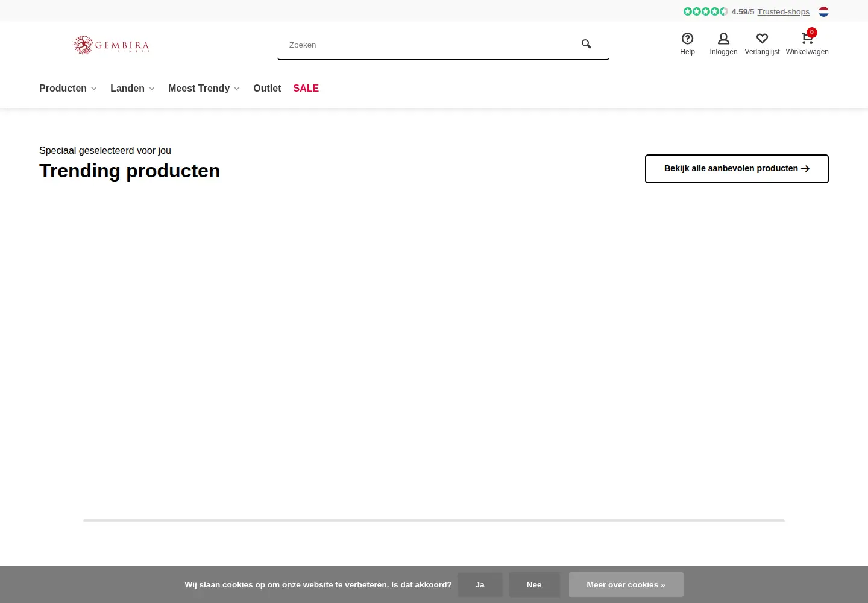Click the 4.59/5 rating text
The height and width of the screenshot is (603, 868).
tap(743, 11)
